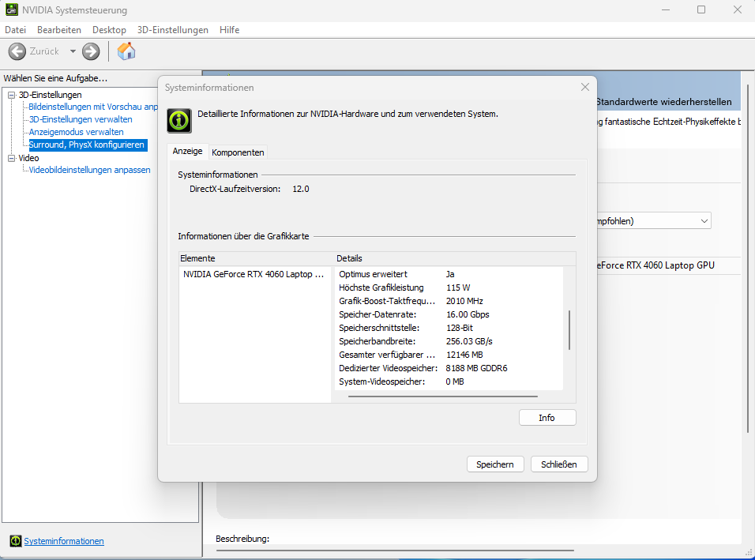Viewport: 755px width, 560px height.
Task: Select the Anzeige tab
Action: (x=188, y=151)
